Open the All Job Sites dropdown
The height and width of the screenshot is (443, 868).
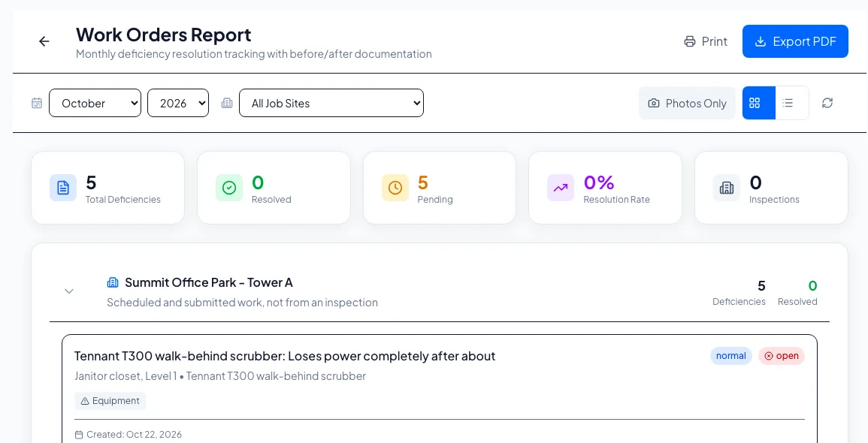tap(331, 103)
